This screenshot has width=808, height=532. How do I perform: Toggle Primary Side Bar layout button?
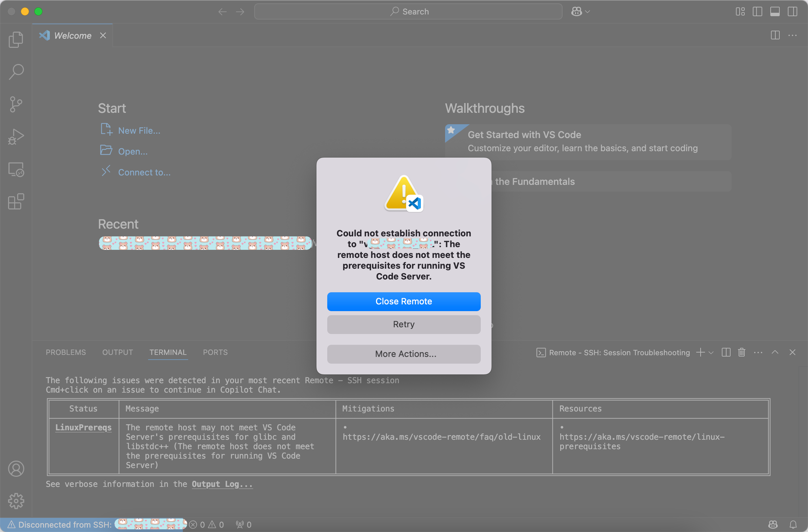(x=757, y=11)
